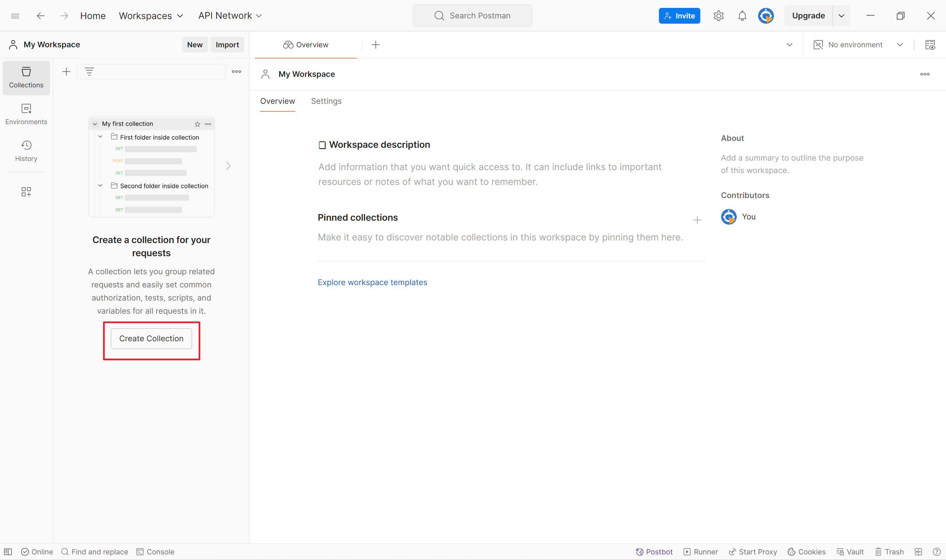Switch to the Overview workspace subtab
The height and width of the screenshot is (560, 946).
pyautogui.click(x=278, y=101)
